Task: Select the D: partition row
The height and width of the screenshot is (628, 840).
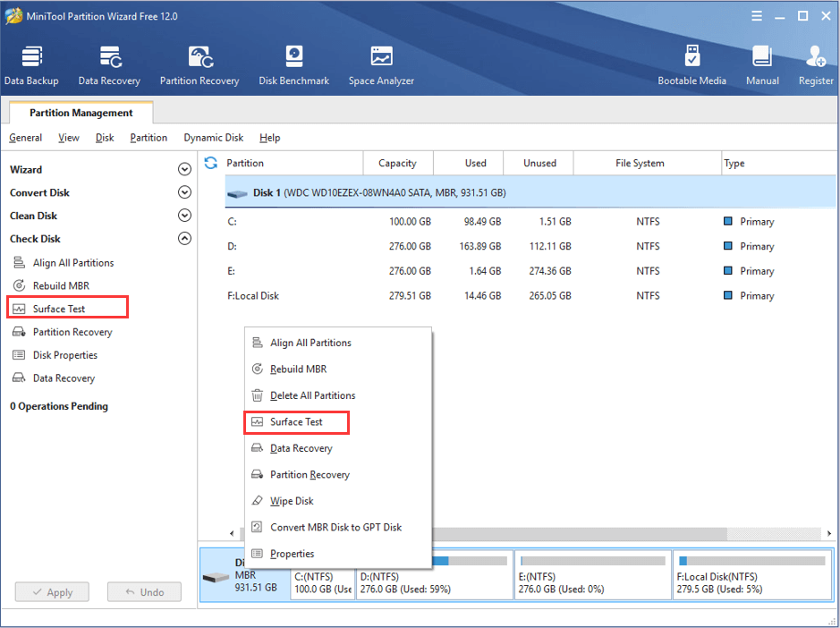Action: 530,246
